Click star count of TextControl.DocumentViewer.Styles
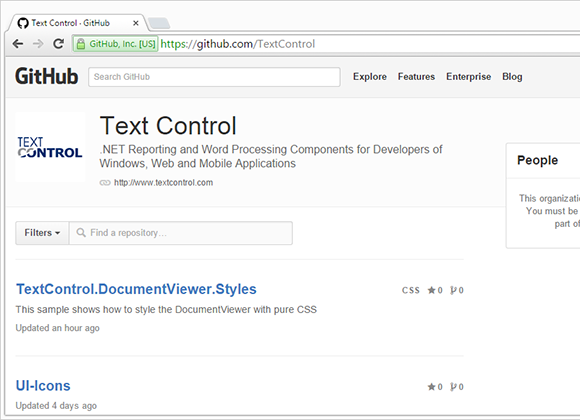Image resolution: width=580 pixels, height=420 pixels. pyautogui.click(x=435, y=290)
